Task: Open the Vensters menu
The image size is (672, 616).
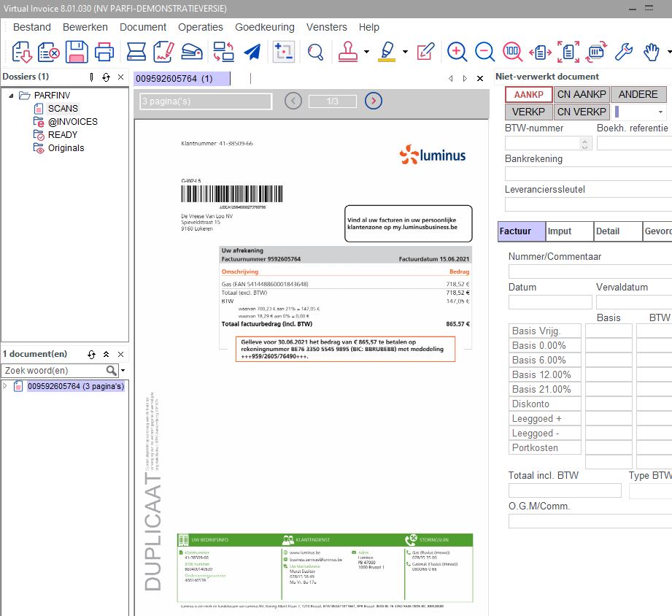Action: pos(327,27)
